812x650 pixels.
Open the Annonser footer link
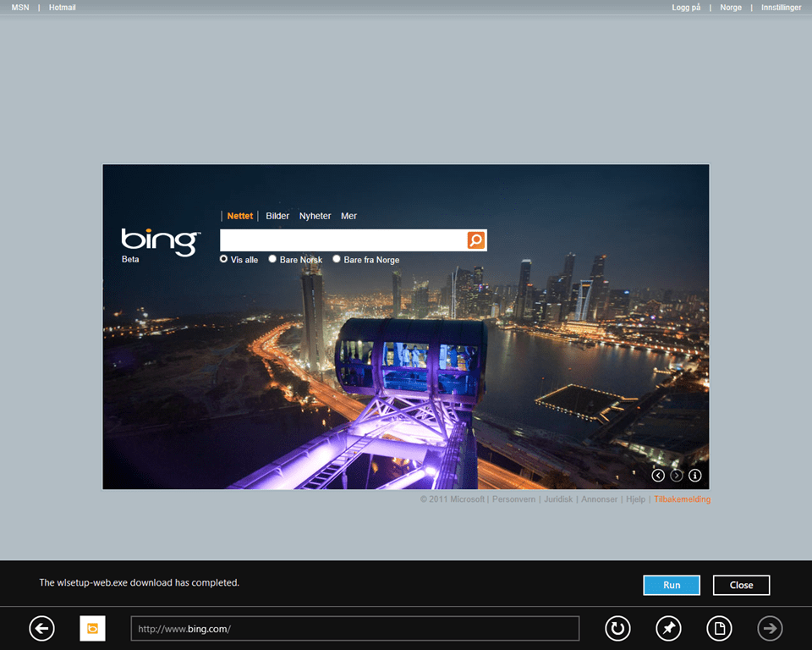pyautogui.click(x=599, y=499)
